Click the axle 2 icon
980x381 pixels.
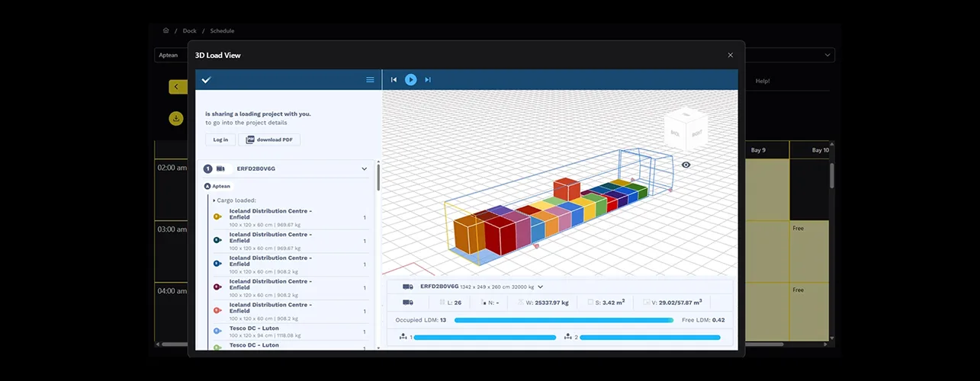[x=568, y=337]
